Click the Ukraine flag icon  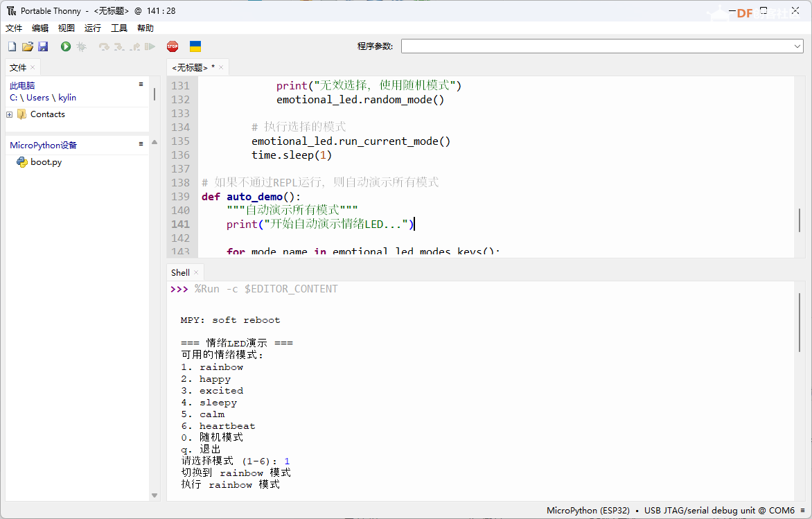click(195, 46)
